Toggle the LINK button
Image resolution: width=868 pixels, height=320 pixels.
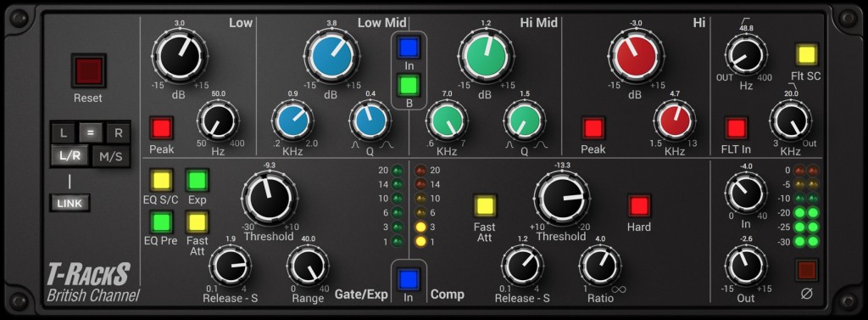coord(70,203)
